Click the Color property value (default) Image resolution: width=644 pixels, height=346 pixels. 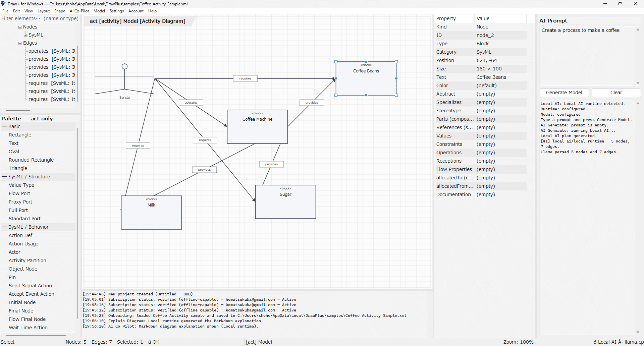487,85
